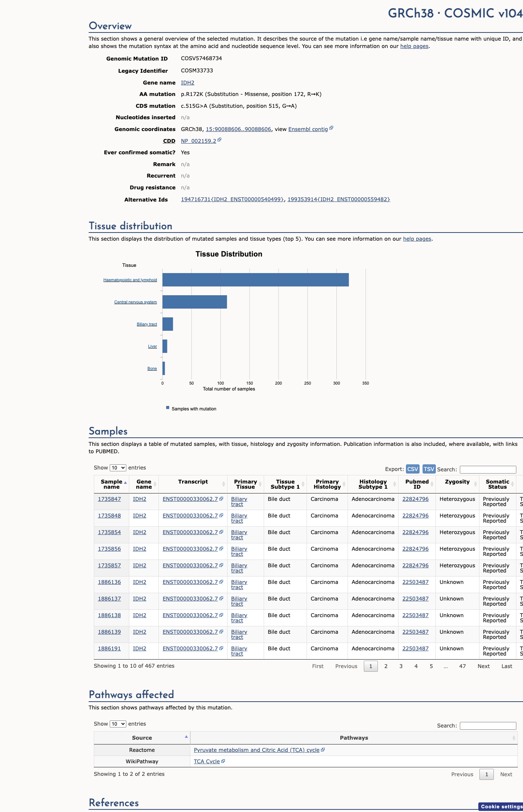This screenshot has width=523, height=812.
Task: Open sample 1886191
Action: click(109, 648)
